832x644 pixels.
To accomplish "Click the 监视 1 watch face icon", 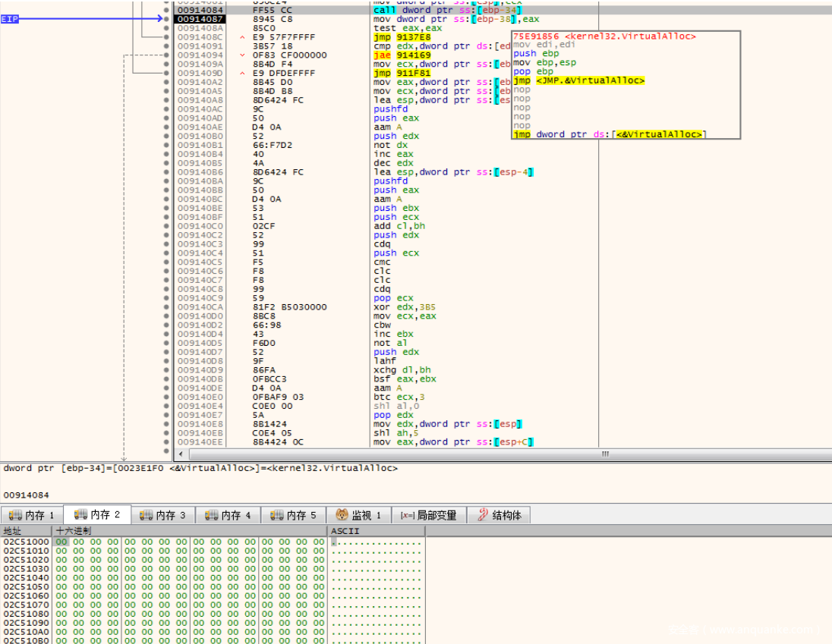I will click(342, 515).
